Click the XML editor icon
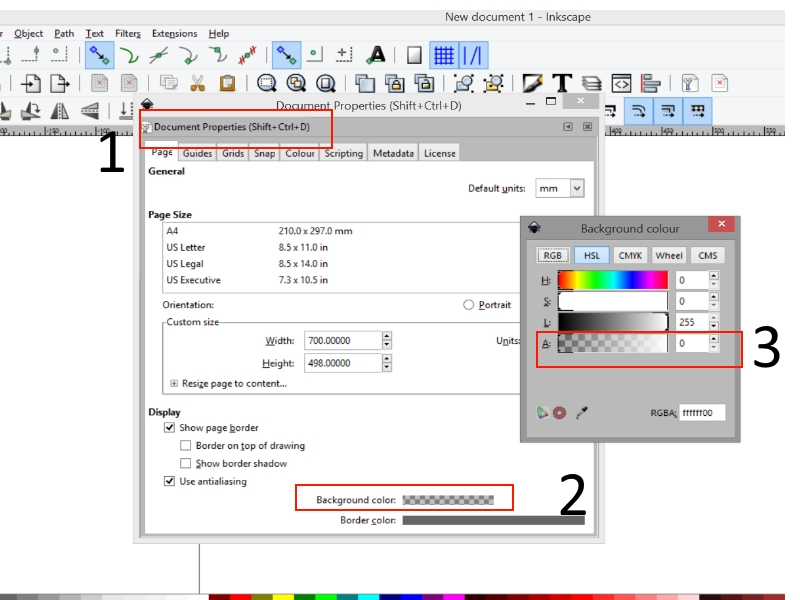The height and width of the screenshot is (600, 800). [621, 83]
